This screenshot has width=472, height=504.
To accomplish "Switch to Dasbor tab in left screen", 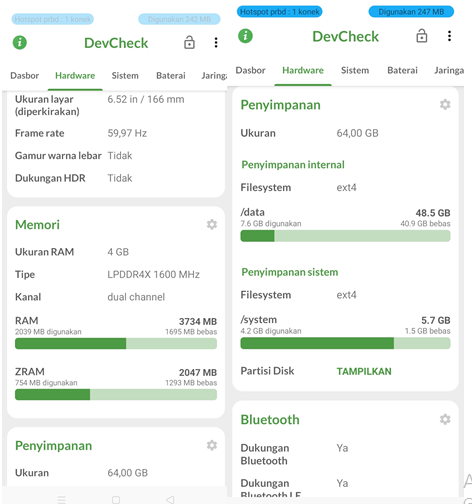I will (x=25, y=76).
